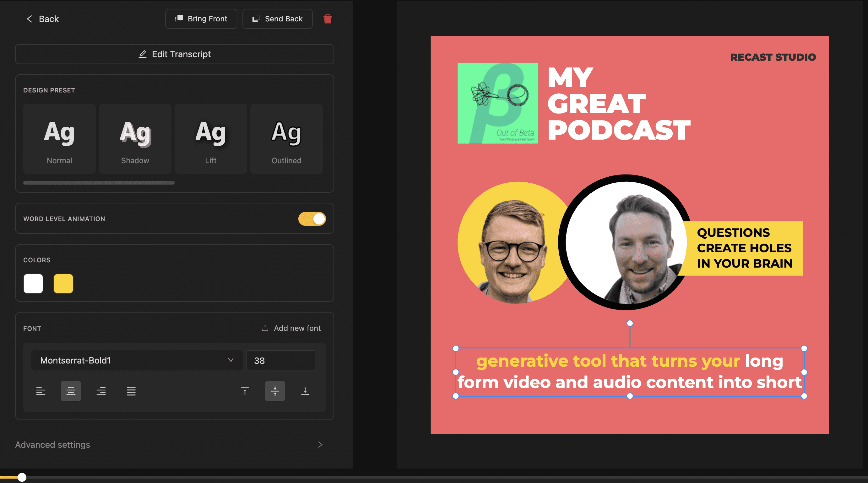868x483 pixels.
Task: Align text vertically to bottom
Action: point(305,391)
